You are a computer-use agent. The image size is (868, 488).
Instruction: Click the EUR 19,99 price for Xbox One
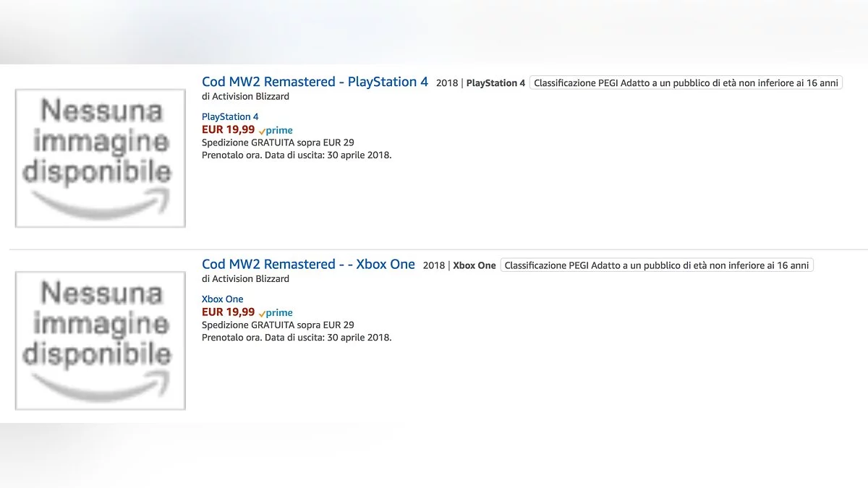[228, 312]
